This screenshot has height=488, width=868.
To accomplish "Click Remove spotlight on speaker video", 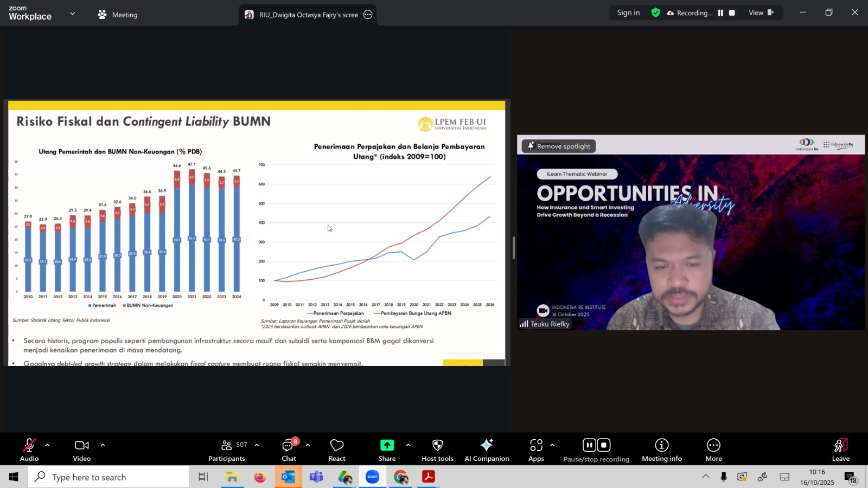I will coord(559,146).
